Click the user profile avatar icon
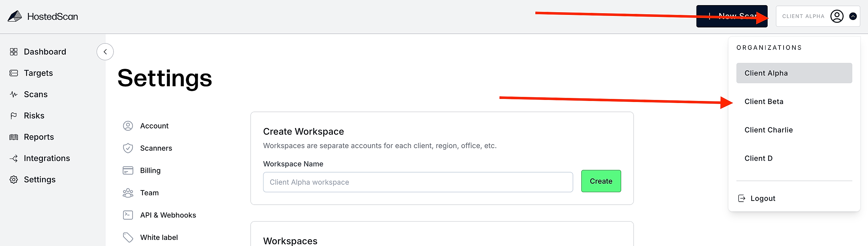868x246 pixels. (836, 16)
